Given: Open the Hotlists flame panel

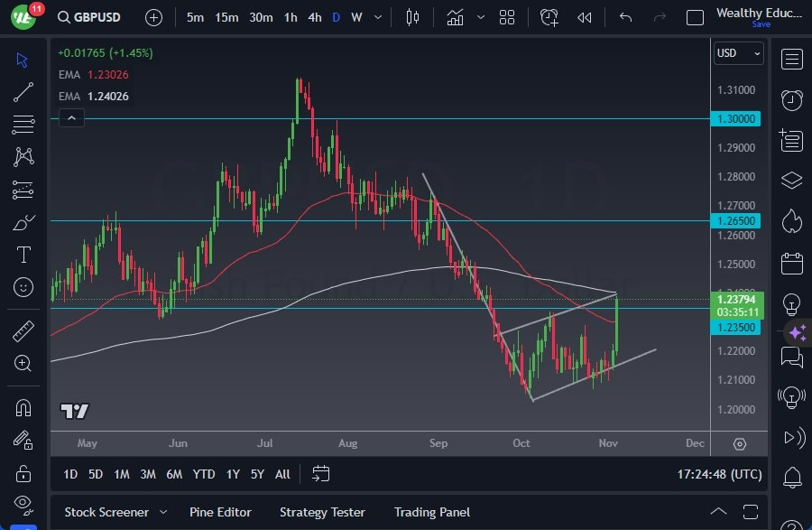Looking at the screenshot, I should point(791,221).
